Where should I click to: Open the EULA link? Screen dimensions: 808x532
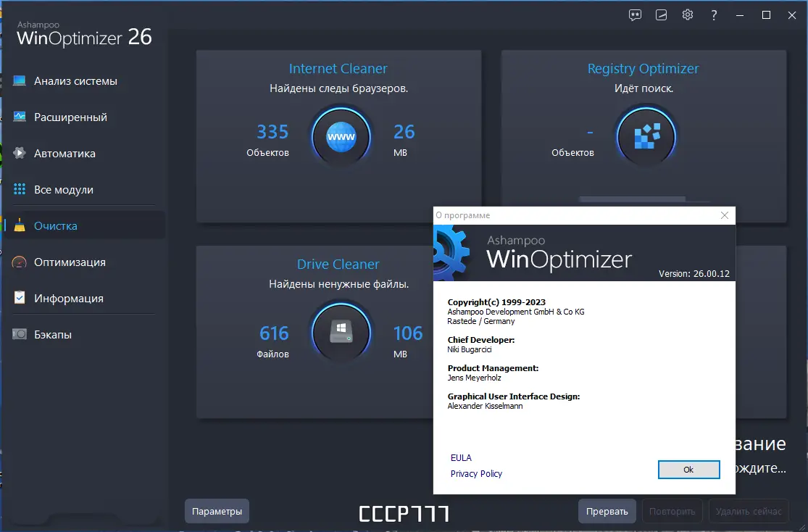pos(461,458)
